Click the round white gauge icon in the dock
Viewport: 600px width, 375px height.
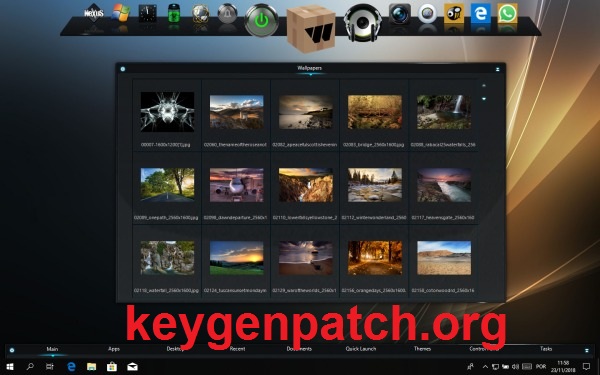pos(427,14)
